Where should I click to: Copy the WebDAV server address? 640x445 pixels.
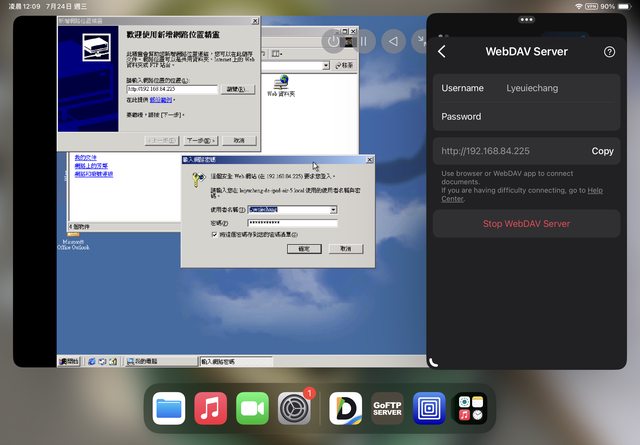click(602, 151)
